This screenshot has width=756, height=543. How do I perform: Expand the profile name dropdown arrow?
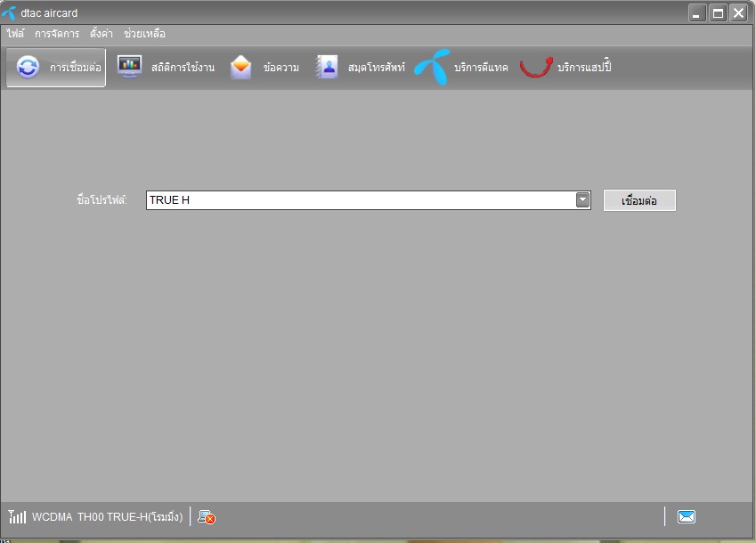[x=583, y=200]
